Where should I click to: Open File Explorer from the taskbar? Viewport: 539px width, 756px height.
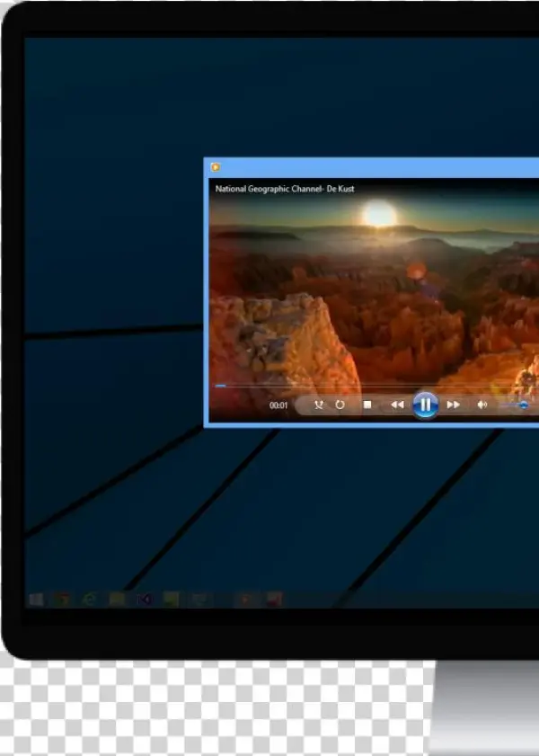click(117, 600)
